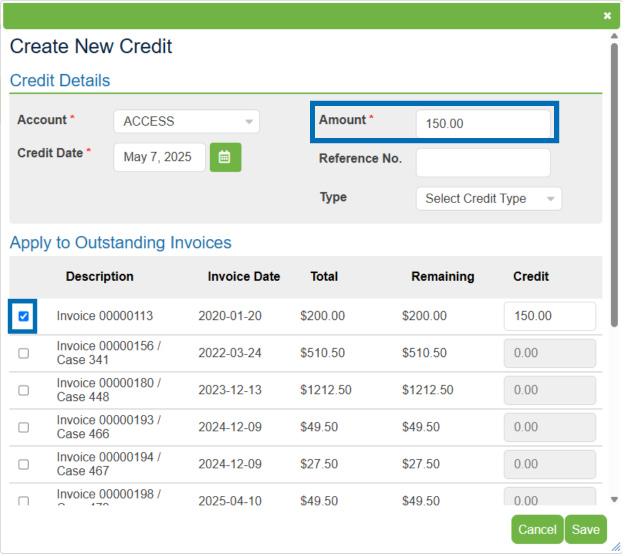Close the Create New Credit dialog

pyautogui.click(x=607, y=16)
